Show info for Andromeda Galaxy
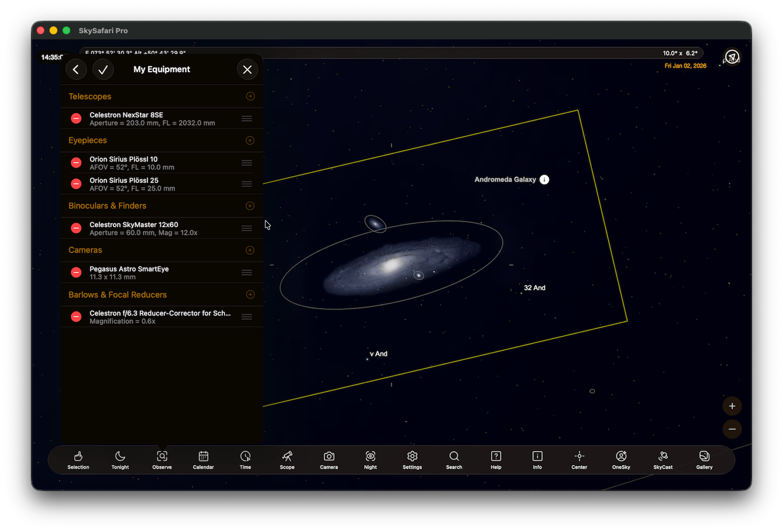 [x=544, y=179]
